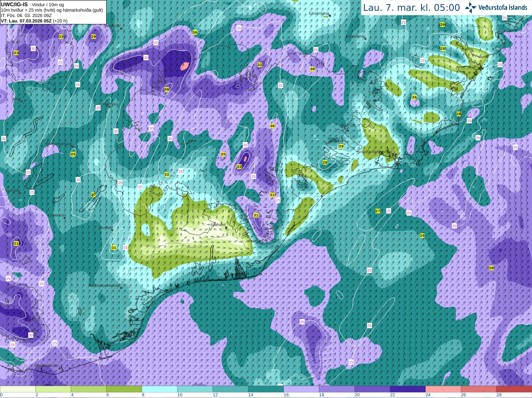Click the Veiðivatnahraun station label
This screenshot has width=532, height=398.
[59, 143]
